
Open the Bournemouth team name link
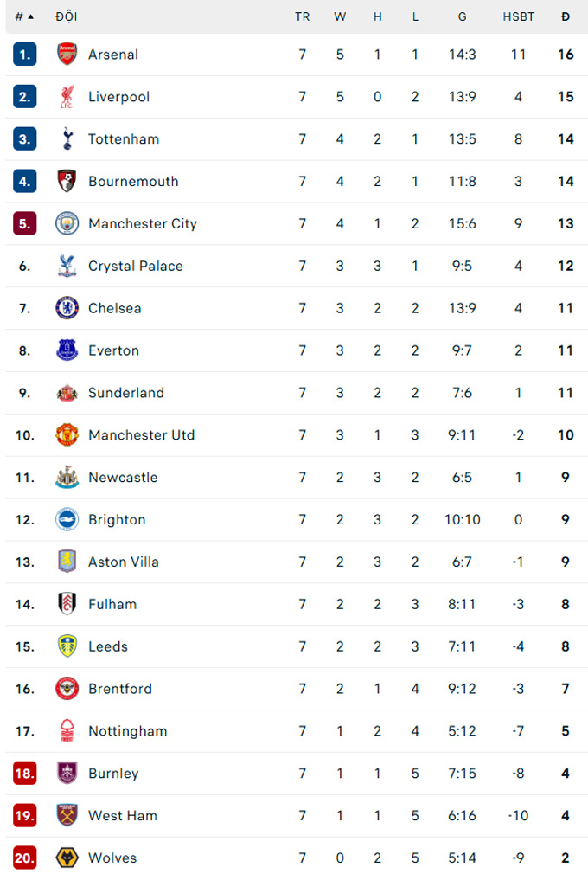pos(133,181)
